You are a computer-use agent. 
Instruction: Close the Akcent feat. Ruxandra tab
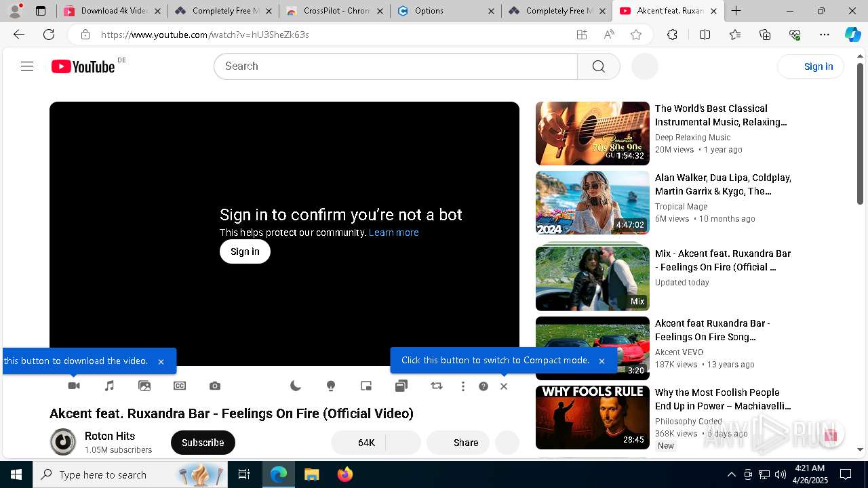713,11
